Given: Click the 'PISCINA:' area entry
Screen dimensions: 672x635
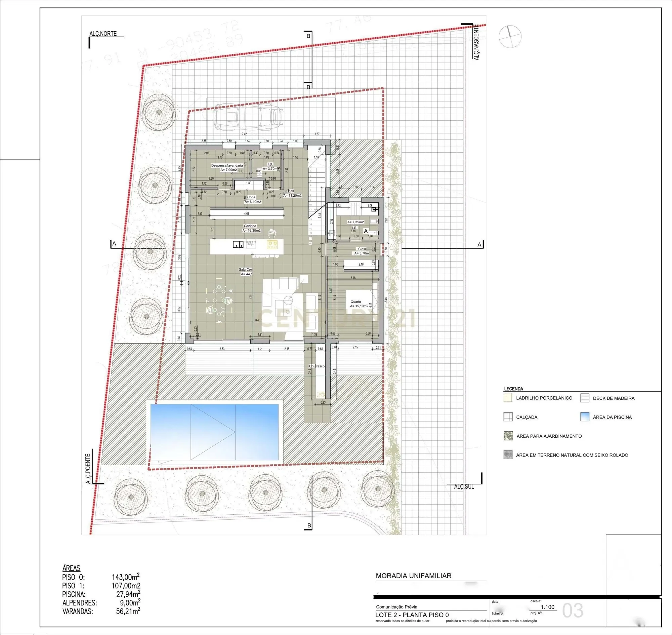Looking at the screenshot, I should [x=101, y=594].
